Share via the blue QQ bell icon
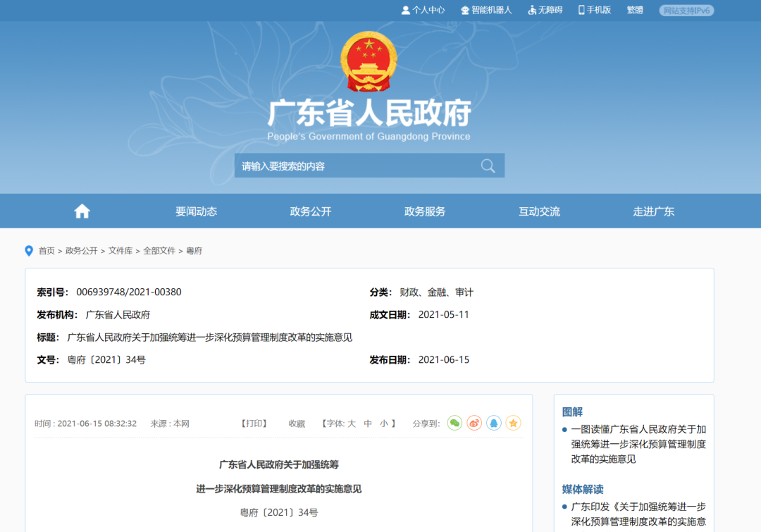Screen dimensions: 761x532 click(494, 423)
